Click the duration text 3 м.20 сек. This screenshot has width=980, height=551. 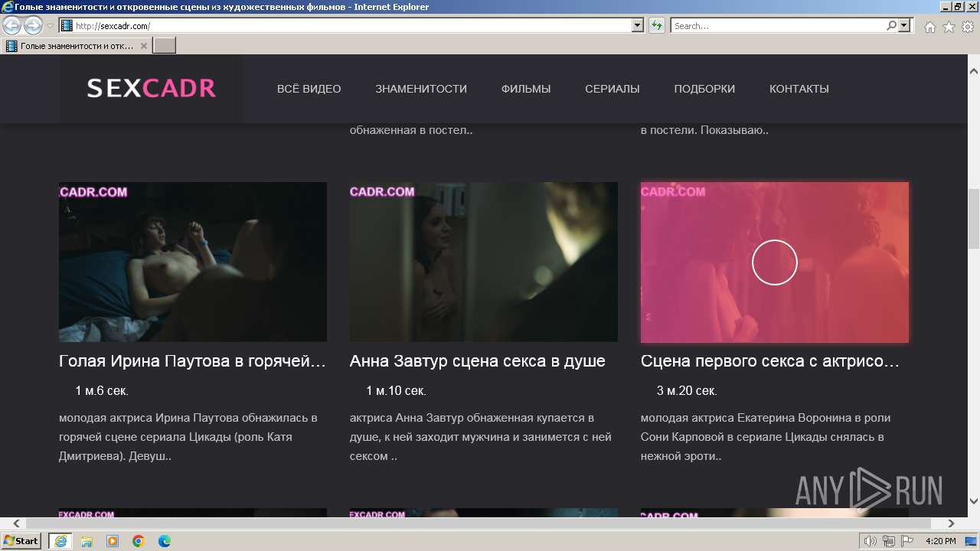(687, 391)
